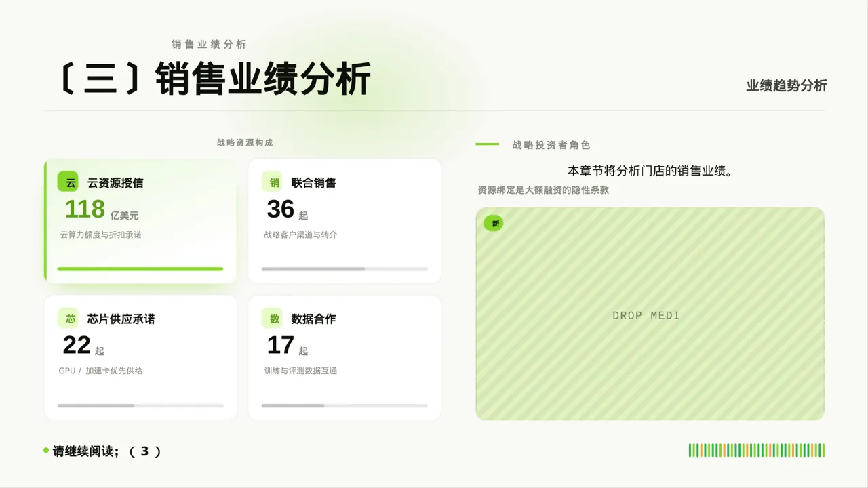This screenshot has height=488, width=868.
Task: Click the footer text 请继续阅读;(3)
Action: [x=107, y=451]
